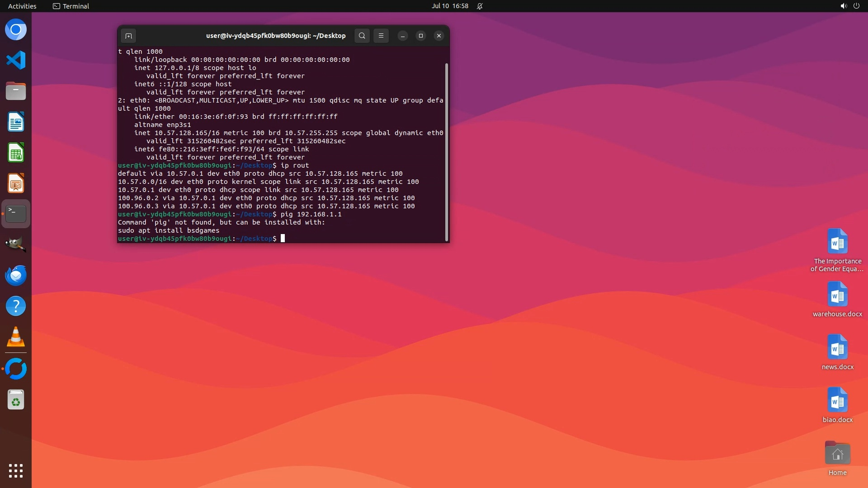Screen dimensions: 868x488
Task: Open system menu with volume and power
Action: (x=850, y=6)
